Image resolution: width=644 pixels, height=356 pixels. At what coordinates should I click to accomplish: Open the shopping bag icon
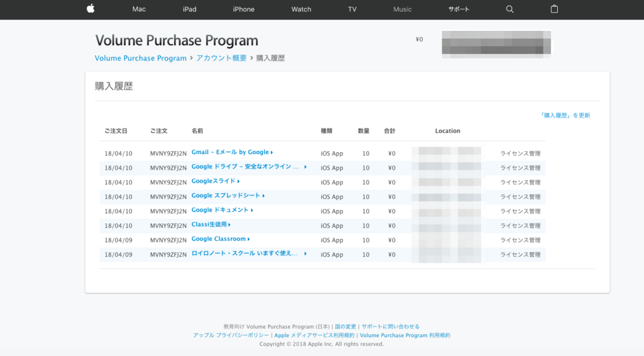coord(554,9)
